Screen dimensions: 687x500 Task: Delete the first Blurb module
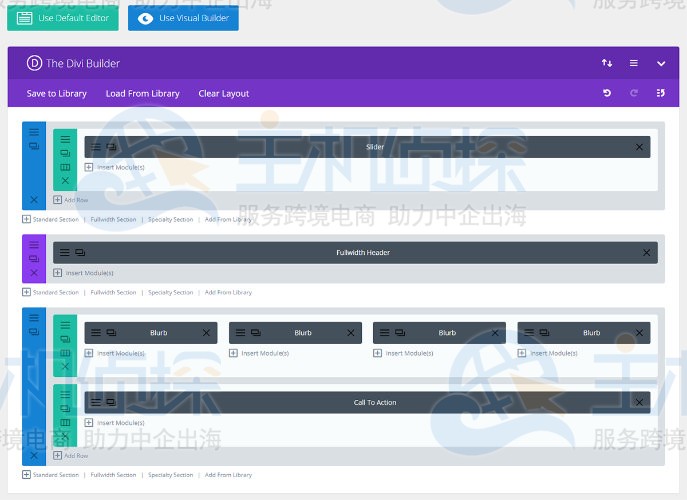click(206, 333)
